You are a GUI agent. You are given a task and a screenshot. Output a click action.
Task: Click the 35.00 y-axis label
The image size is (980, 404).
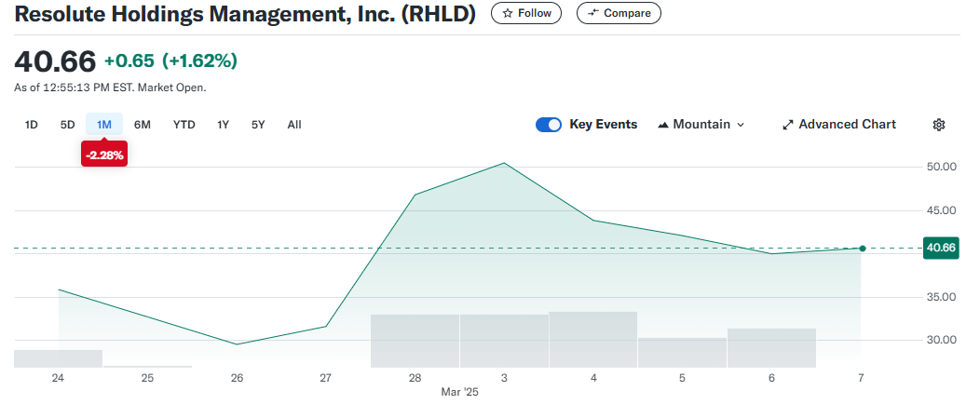tap(940, 297)
